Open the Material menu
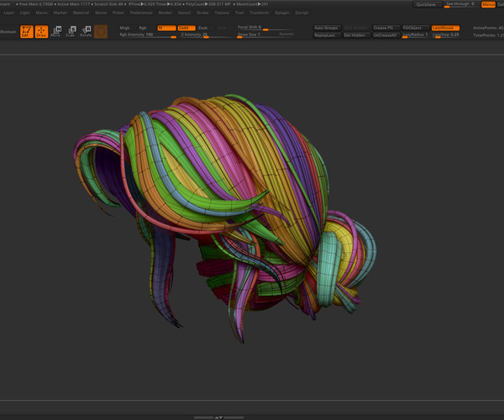 tap(81, 13)
